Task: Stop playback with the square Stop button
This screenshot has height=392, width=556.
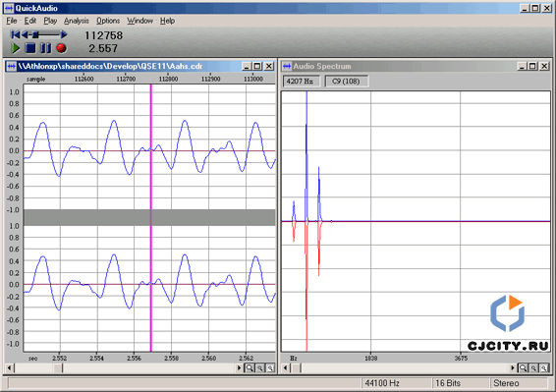Action: pos(30,48)
